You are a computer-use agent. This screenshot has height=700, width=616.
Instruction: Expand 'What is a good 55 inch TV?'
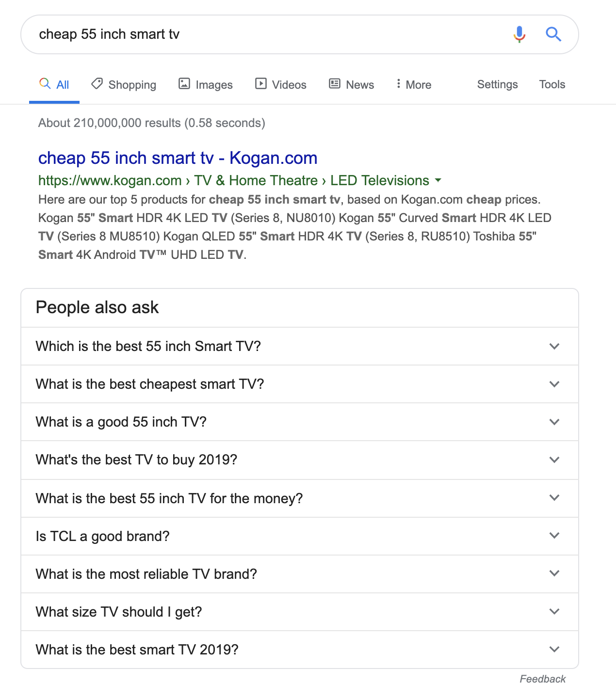coord(300,422)
